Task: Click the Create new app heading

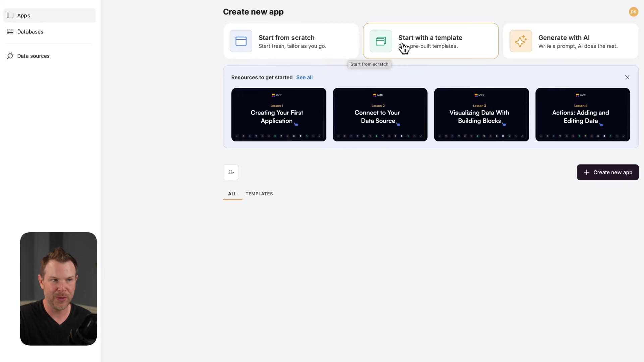Action: tap(253, 12)
